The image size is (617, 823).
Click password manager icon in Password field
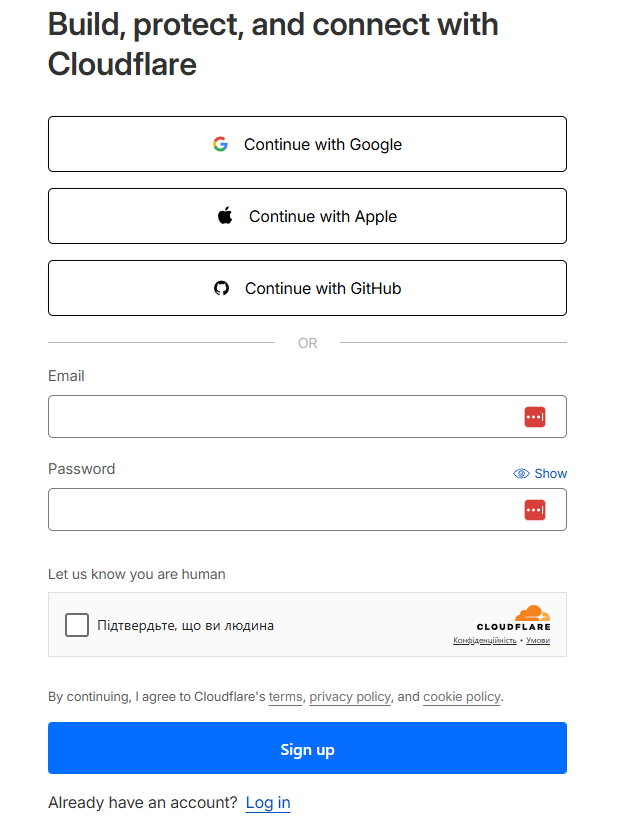tap(535, 510)
